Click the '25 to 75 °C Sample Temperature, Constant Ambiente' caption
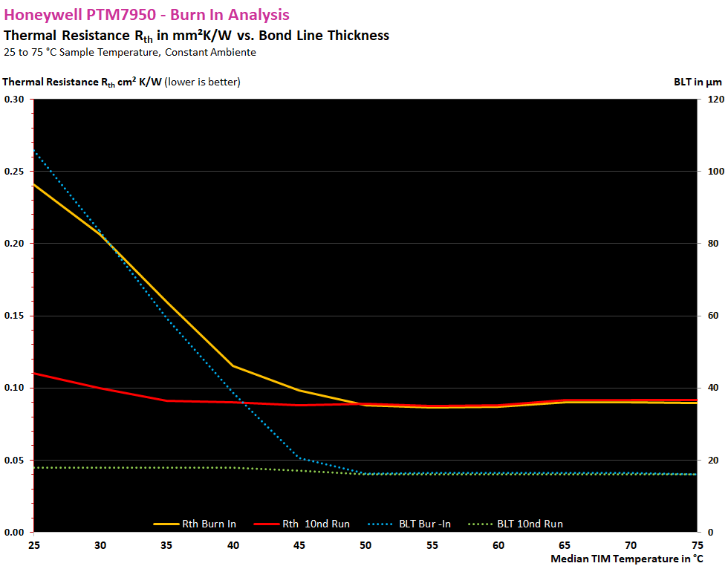The image size is (728, 569). tap(130, 52)
